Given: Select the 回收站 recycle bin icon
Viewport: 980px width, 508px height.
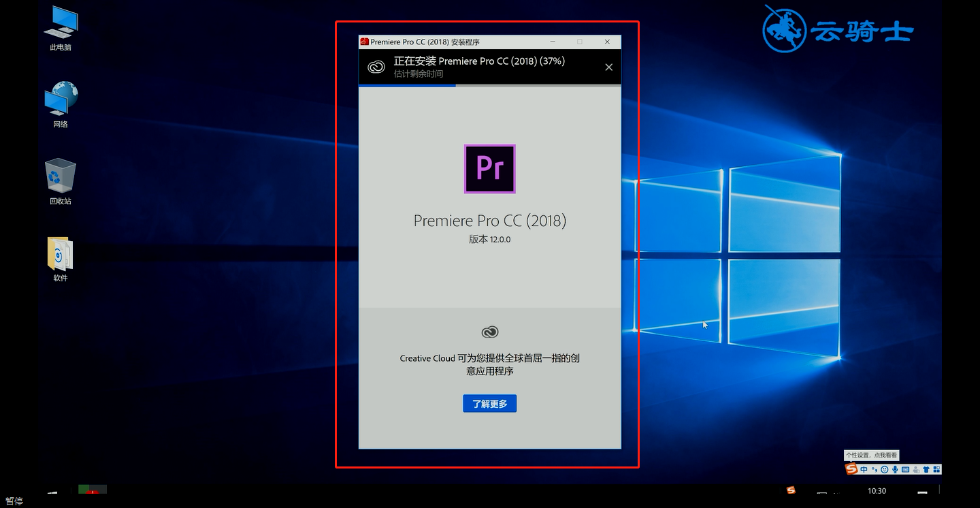Looking at the screenshot, I should 60,182.
